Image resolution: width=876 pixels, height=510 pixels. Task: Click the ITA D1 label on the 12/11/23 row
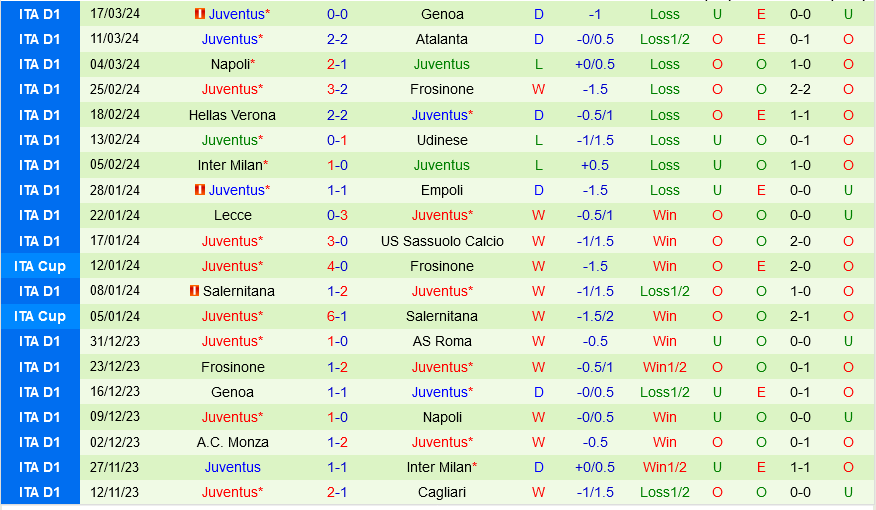pyautogui.click(x=39, y=492)
